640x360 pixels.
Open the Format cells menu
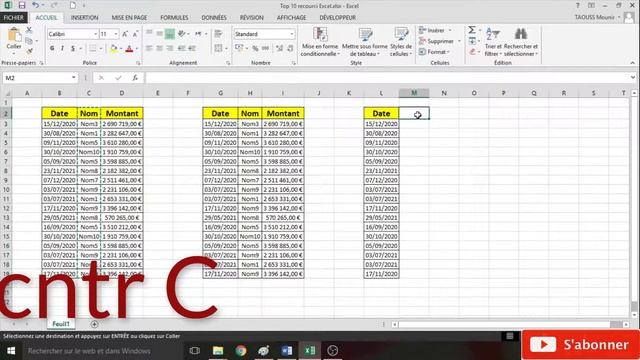(434, 52)
